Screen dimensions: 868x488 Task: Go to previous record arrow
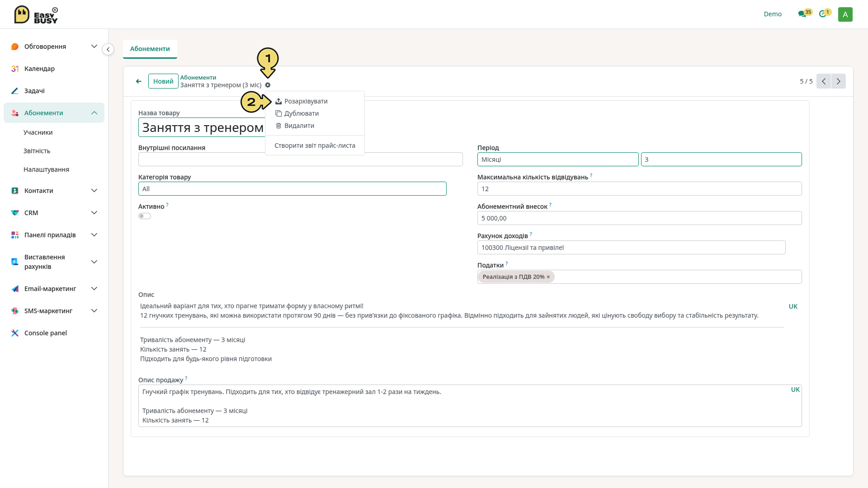[824, 81]
